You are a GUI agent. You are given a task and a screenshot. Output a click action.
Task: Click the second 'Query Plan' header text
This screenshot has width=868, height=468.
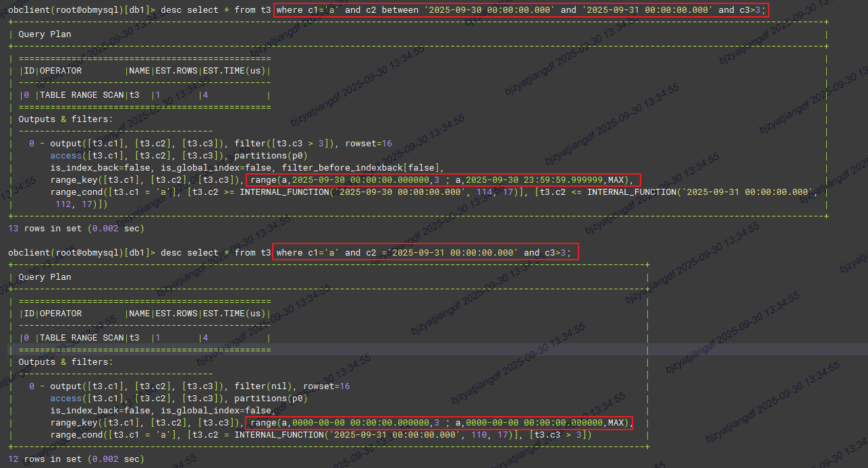pos(45,277)
